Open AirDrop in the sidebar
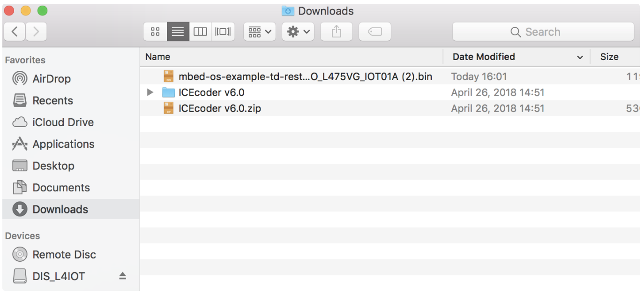Image resolution: width=644 pixels, height=304 pixels. point(52,79)
